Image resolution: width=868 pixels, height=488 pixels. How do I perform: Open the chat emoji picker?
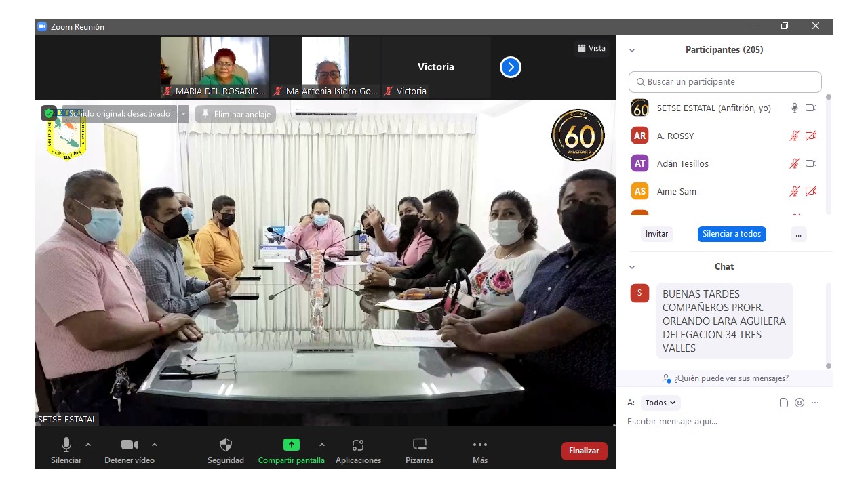[x=800, y=403]
